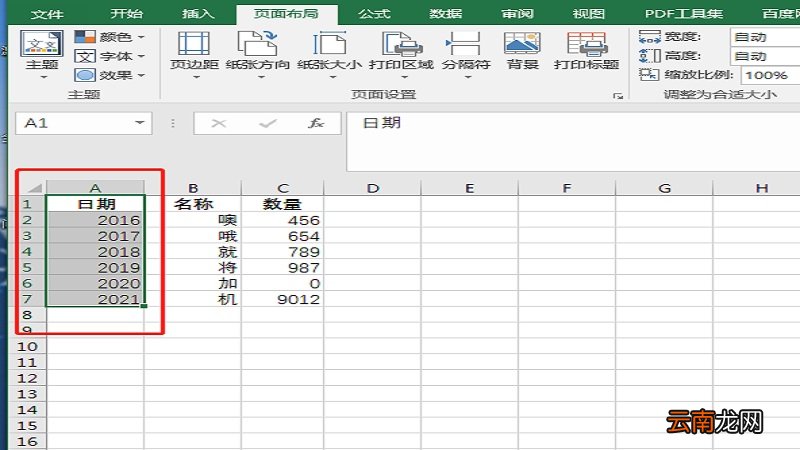Expand the Margins (页边距) dropdown arrow
The height and width of the screenshot is (450, 800).
(196, 78)
